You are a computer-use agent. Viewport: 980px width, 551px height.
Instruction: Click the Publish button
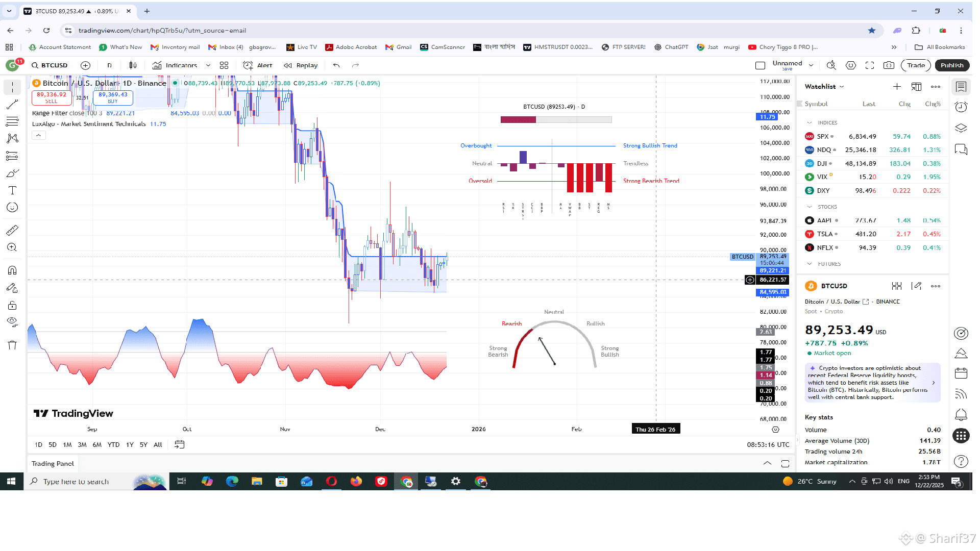click(x=952, y=65)
